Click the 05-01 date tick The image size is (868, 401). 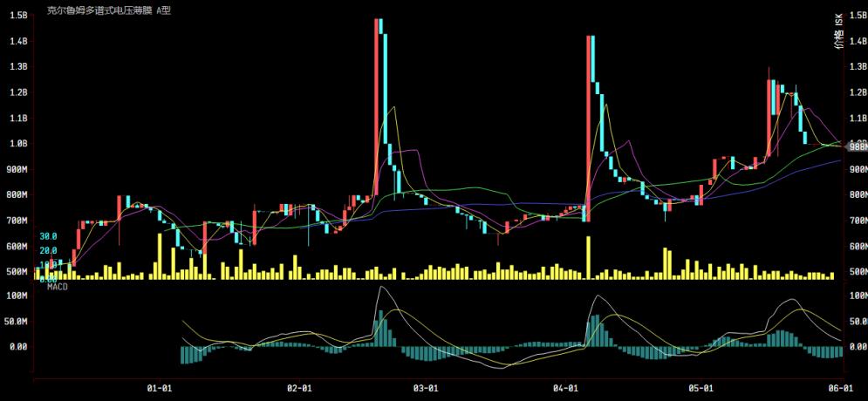click(701, 388)
